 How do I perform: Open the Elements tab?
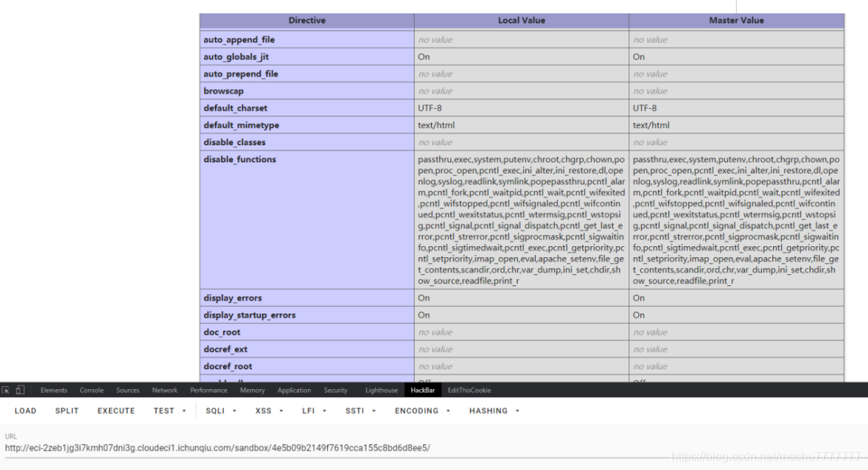[53, 391]
